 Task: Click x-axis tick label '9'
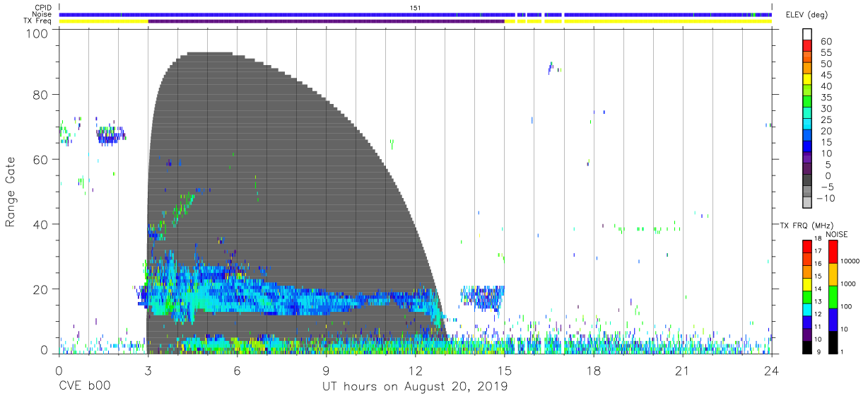pyautogui.click(x=326, y=371)
